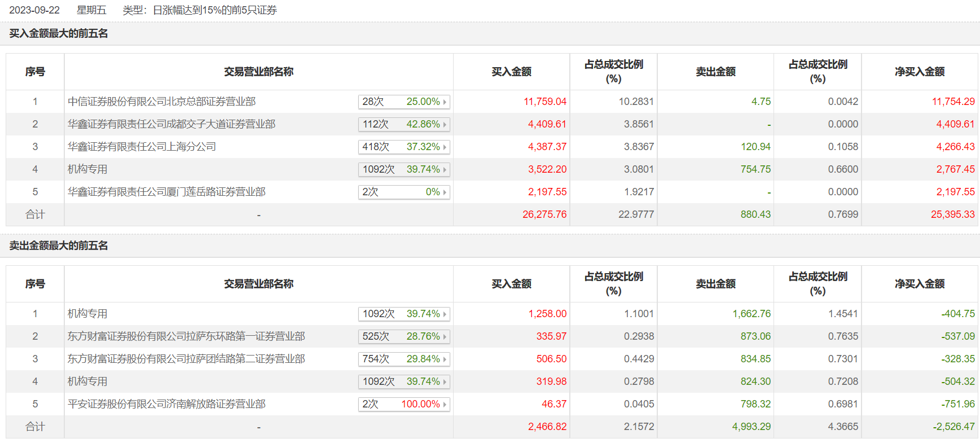The image size is (980, 443).
Task: Click 机构专用 in buy table row 4
Action: pos(87,169)
